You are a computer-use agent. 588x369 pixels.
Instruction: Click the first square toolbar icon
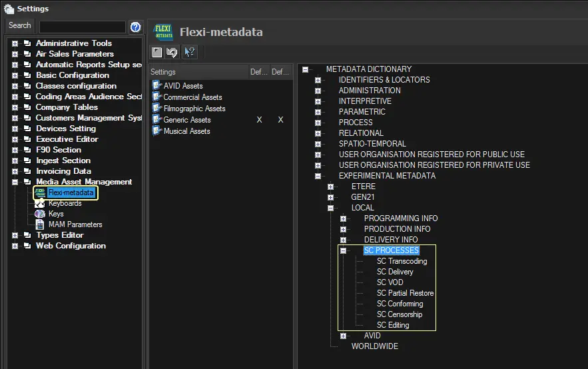click(x=157, y=52)
